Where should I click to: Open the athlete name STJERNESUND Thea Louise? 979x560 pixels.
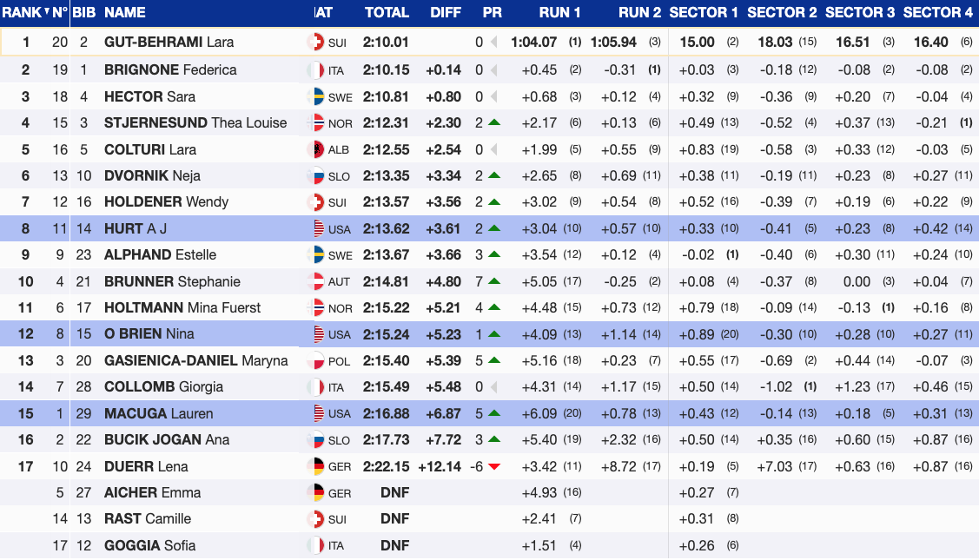click(195, 122)
